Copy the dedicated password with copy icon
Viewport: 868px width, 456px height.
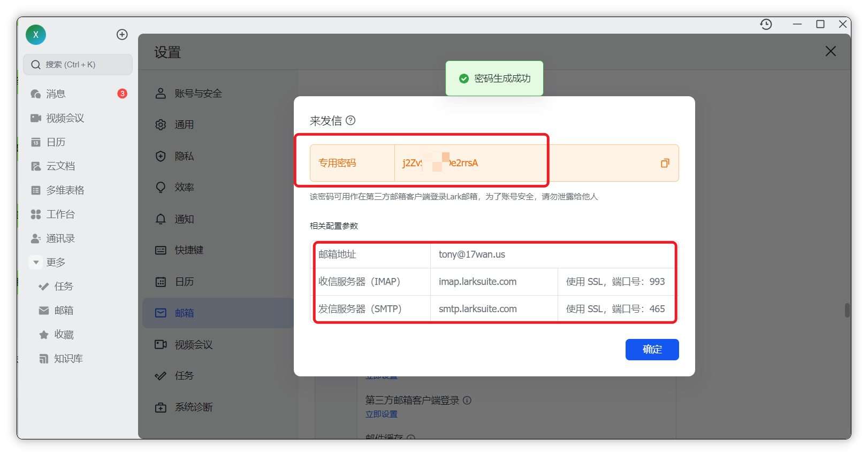coord(665,163)
